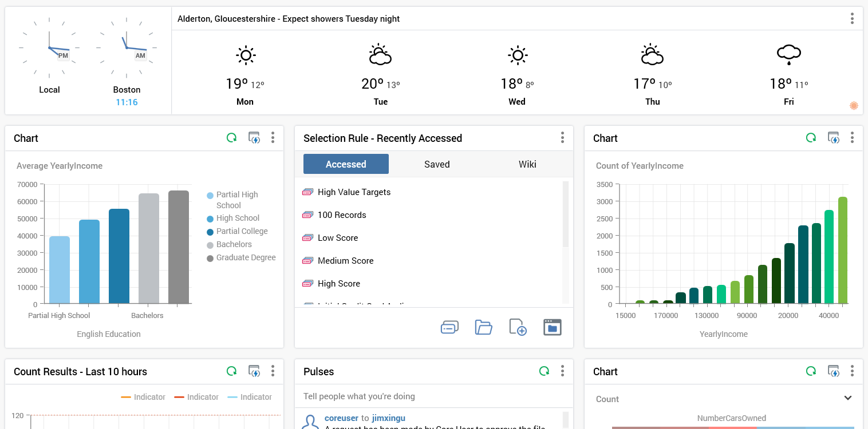
Task: Switch to the Saved tab
Action: point(437,164)
